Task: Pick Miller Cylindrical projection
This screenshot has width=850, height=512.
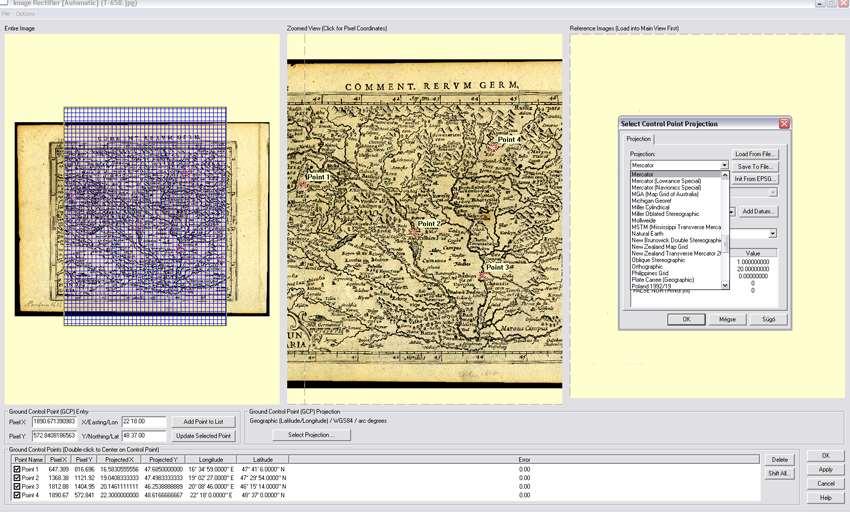Action: (651, 207)
